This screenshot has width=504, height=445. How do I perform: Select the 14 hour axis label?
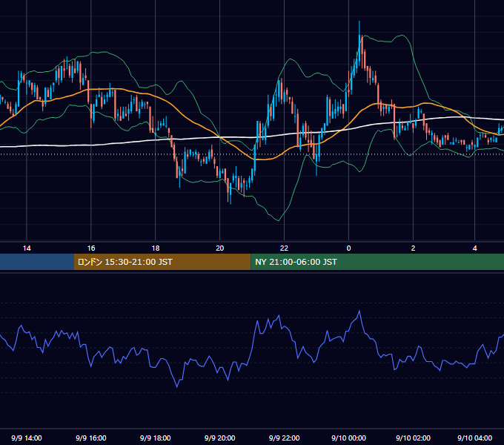click(27, 248)
